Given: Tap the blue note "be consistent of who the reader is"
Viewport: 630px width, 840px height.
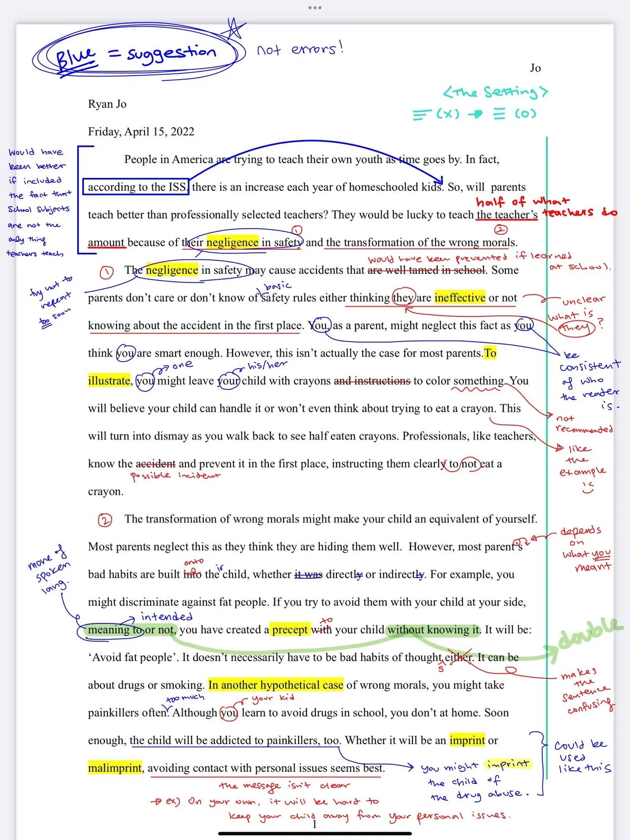Looking at the screenshot, I should pos(590,380).
